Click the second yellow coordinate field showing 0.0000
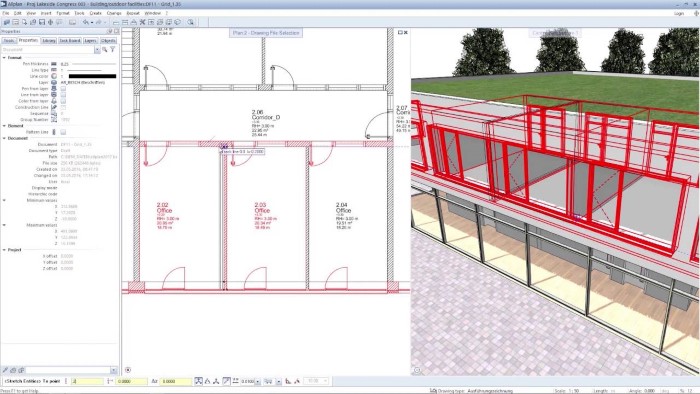700x394 pixels. coord(132,382)
